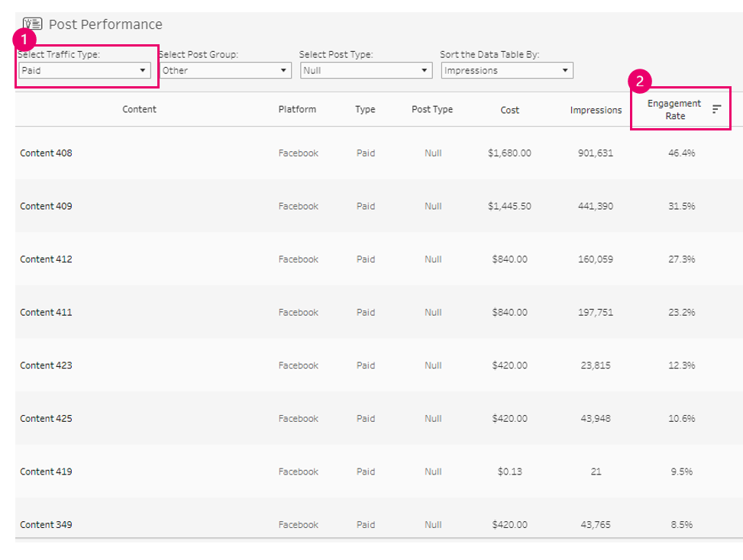743x560 pixels.
Task: Select the Content 408 row label
Action: (46, 153)
